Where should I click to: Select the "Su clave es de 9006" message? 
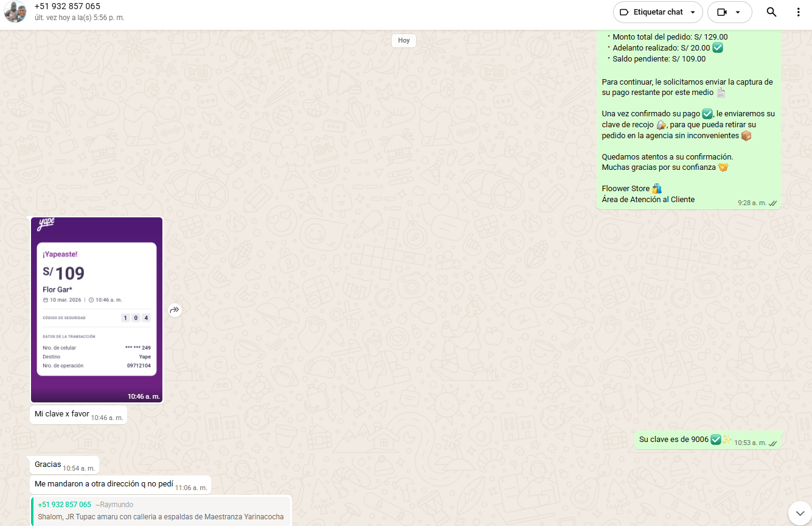673,440
